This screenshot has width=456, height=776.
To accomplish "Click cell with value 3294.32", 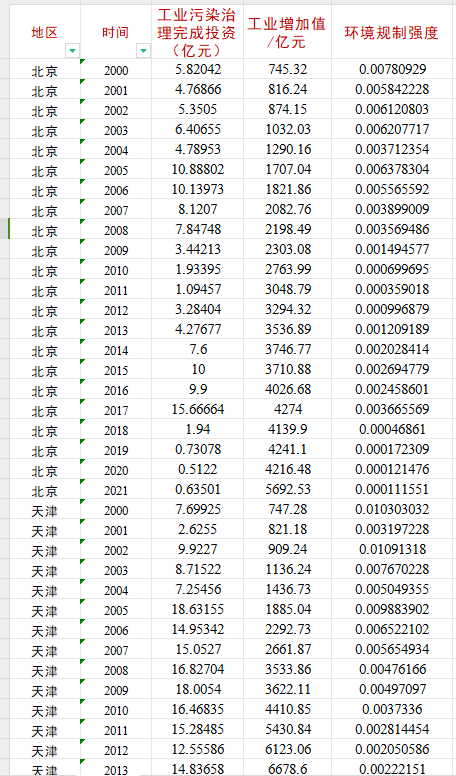I will (287, 310).
